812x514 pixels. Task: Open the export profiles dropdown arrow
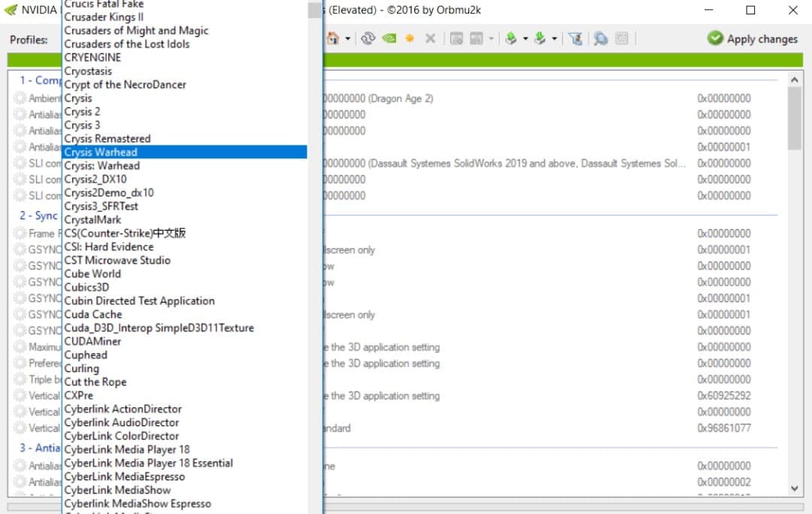click(x=525, y=39)
